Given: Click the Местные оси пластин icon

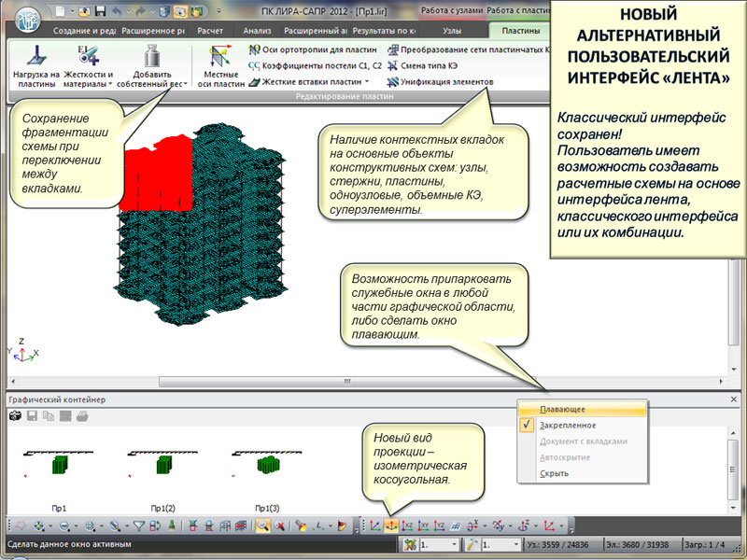Looking at the screenshot, I should [x=220, y=66].
